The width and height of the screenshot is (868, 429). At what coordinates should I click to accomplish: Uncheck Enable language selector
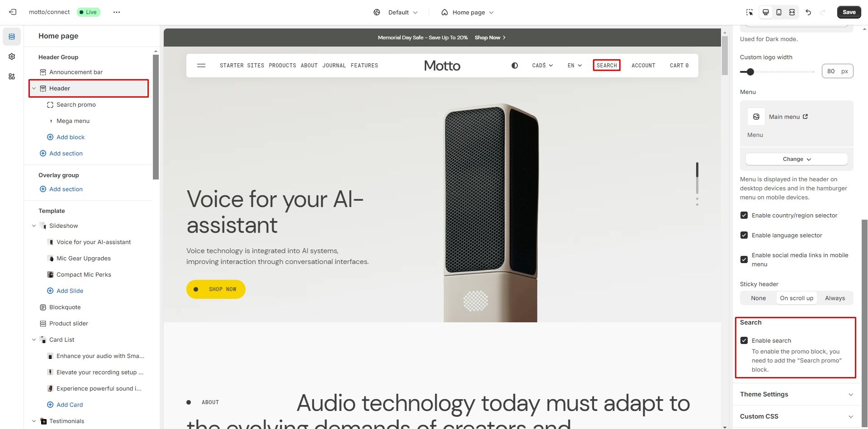click(744, 235)
